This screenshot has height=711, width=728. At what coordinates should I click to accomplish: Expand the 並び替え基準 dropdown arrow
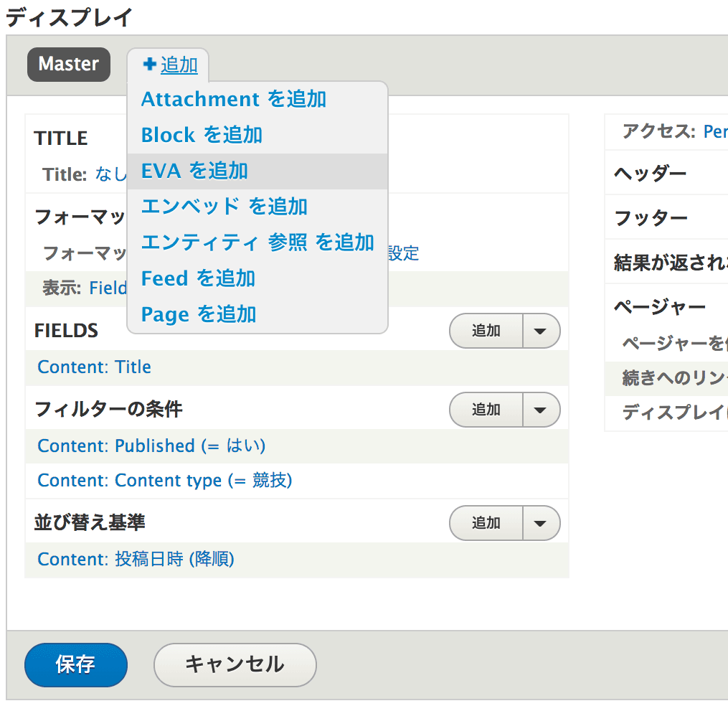pos(542,523)
